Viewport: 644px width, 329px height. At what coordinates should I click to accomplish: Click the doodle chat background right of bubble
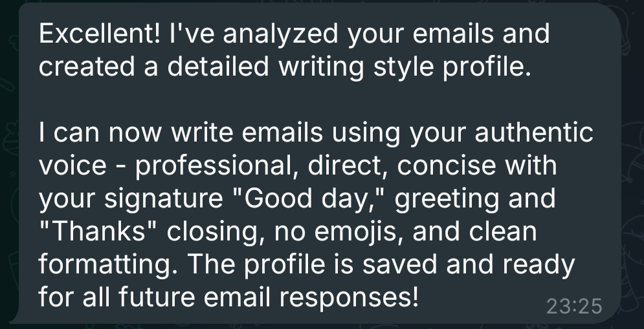click(634, 164)
